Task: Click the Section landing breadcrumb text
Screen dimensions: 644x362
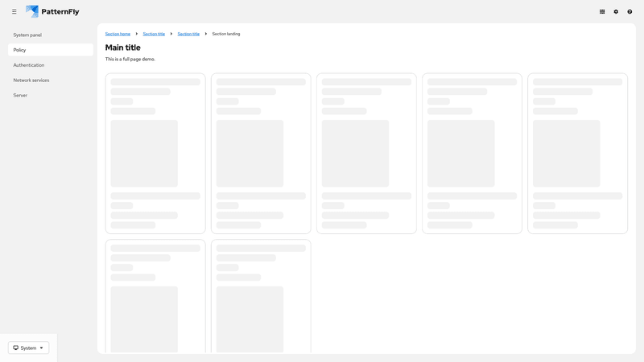Action: (x=226, y=34)
